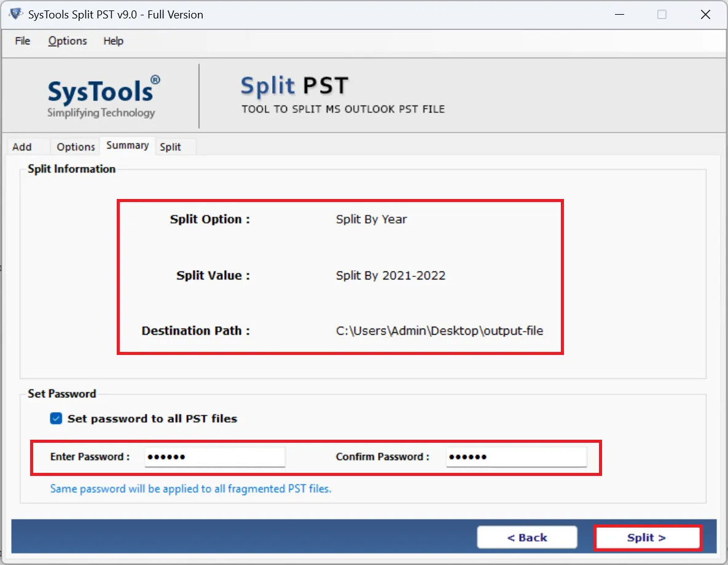
Task: Focus the Enter Password field
Action: point(215,457)
